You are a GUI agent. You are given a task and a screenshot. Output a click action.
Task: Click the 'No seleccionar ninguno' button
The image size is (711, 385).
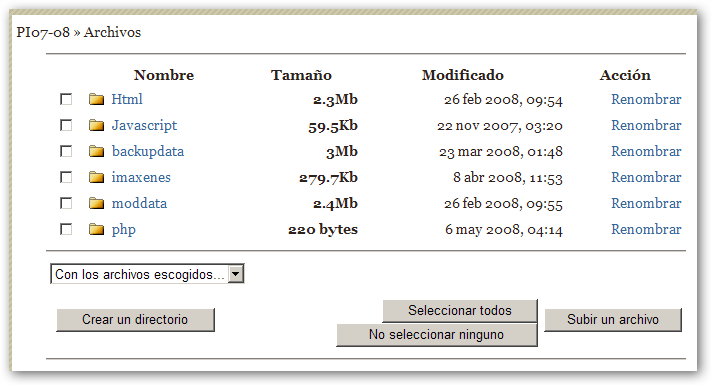(x=437, y=335)
